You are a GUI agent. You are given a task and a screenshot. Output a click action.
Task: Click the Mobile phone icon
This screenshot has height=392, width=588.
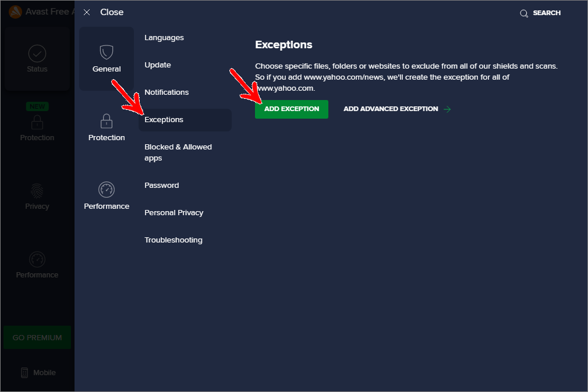click(24, 373)
